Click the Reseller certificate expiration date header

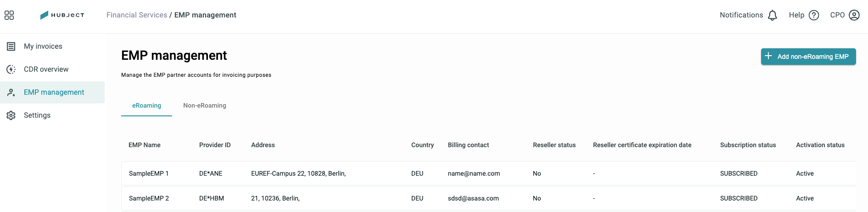(x=642, y=145)
